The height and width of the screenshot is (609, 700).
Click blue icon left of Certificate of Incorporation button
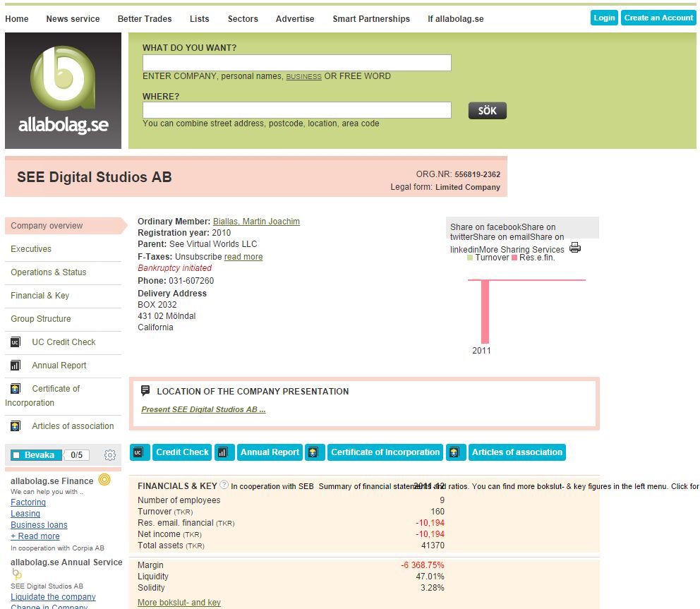click(x=315, y=452)
